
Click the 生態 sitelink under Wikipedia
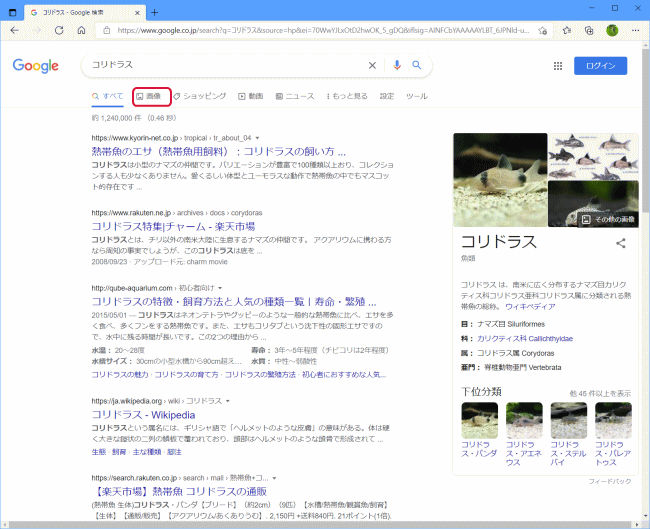tap(99, 452)
